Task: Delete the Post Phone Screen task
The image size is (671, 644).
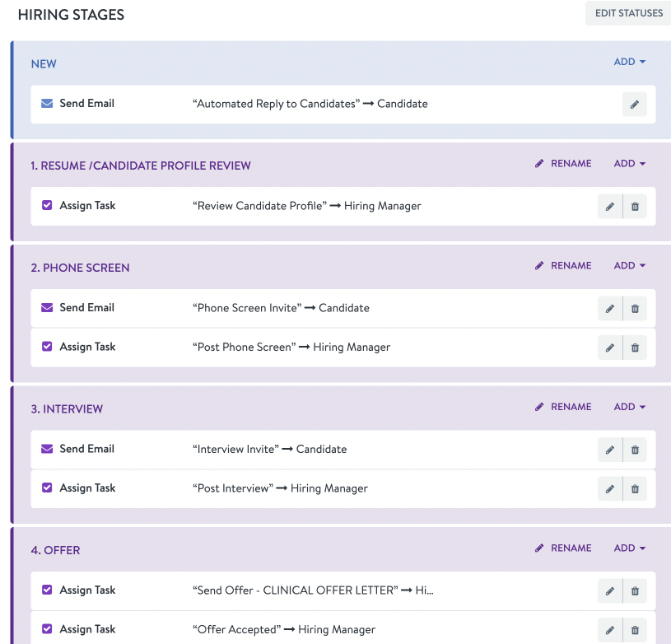Action: point(635,348)
